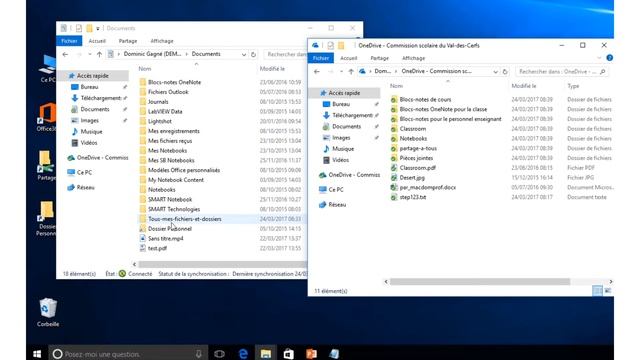640x360 pixels.
Task: Refresh the Documents window view
Action: (x=253, y=55)
